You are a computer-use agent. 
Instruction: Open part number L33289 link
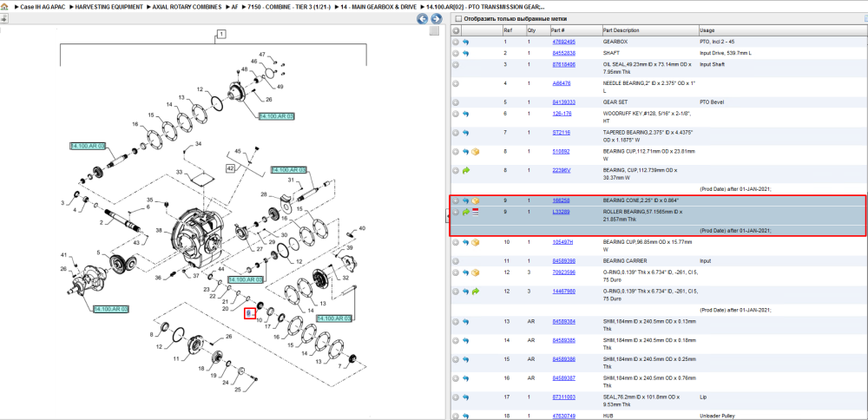click(562, 212)
